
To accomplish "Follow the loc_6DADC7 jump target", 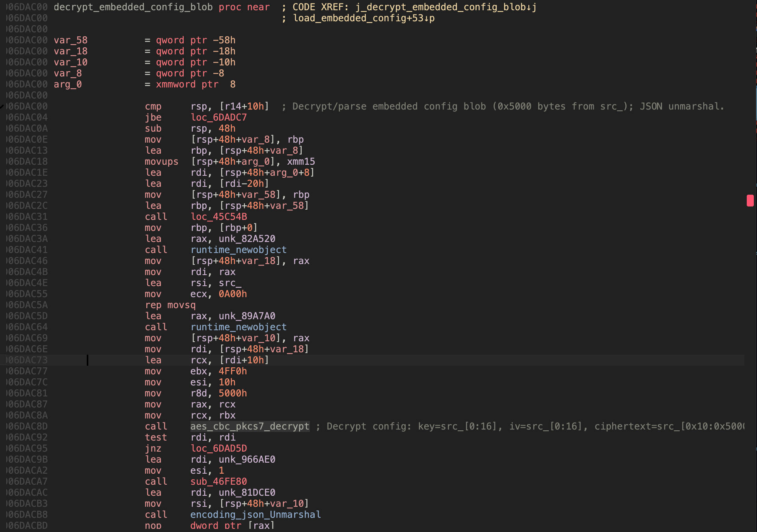I will coord(218,117).
